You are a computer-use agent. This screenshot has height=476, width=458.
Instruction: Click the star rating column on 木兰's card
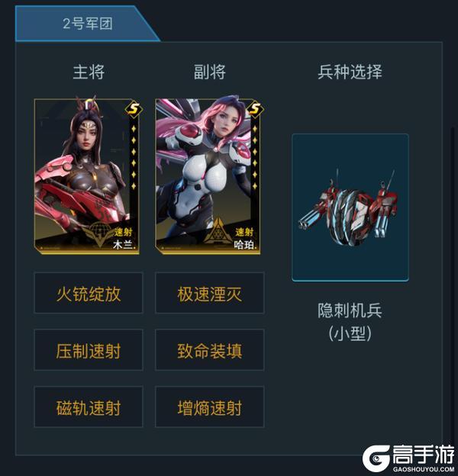[x=134, y=157]
